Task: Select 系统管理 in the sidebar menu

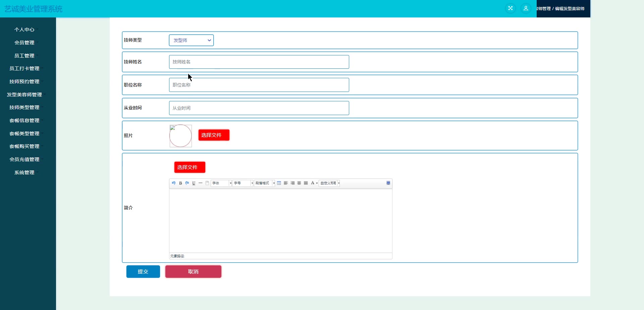Action: pos(24,172)
